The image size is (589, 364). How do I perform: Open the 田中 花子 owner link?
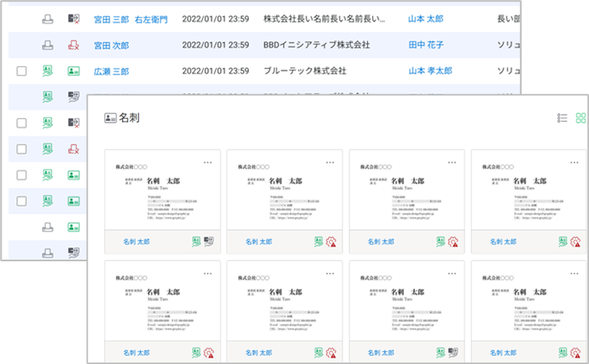click(x=426, y=45)
